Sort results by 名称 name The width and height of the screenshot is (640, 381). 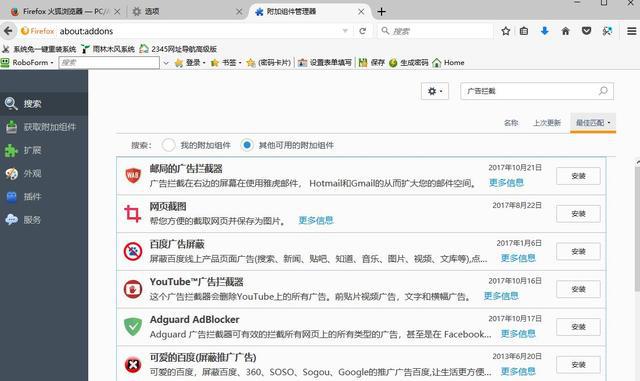(511, 123)
